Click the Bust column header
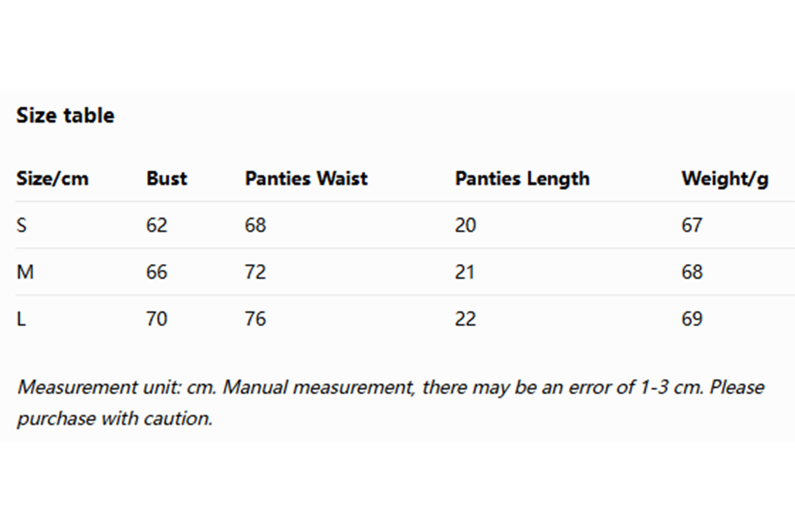 (166, 179)
